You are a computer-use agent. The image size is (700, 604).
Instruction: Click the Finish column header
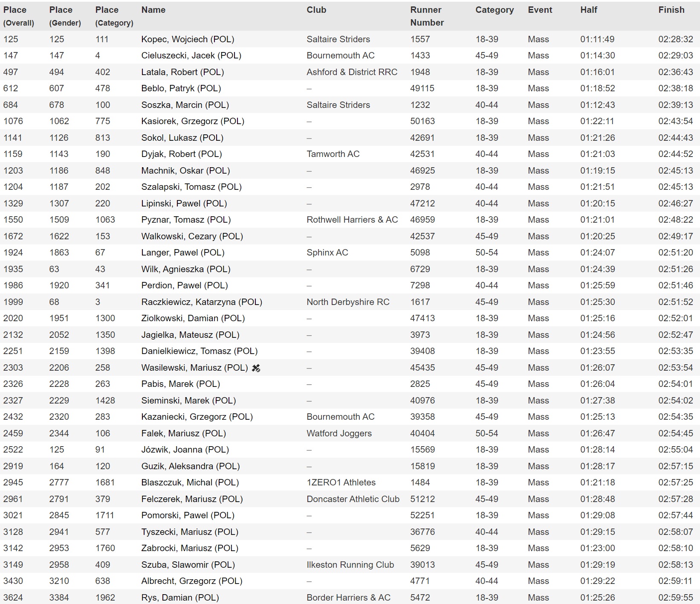(671, 10)
